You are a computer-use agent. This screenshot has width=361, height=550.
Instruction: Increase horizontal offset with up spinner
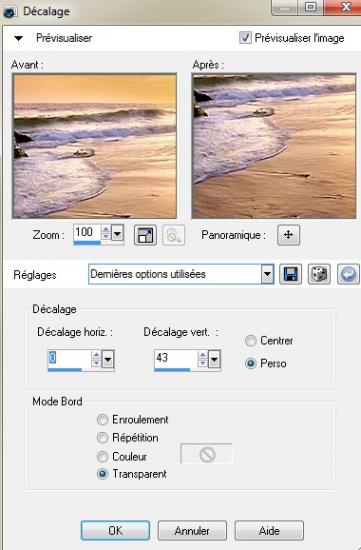[96, 354]
